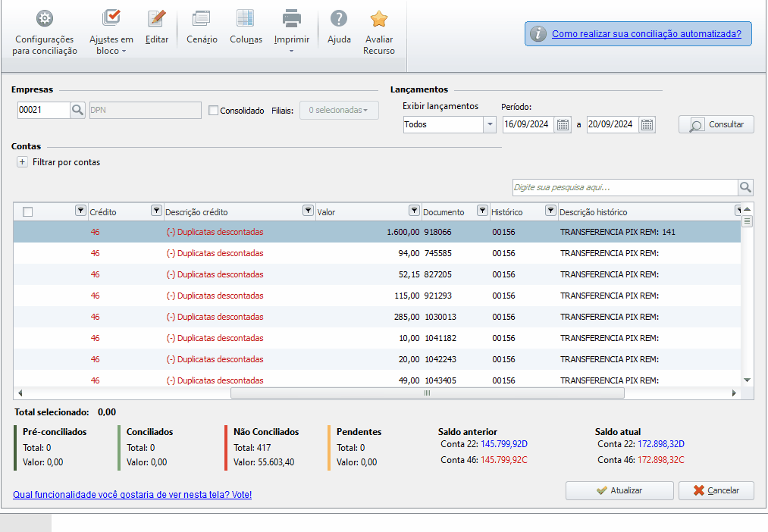The height and width of the screenshot is (532, 768).
Task: Open the Exibir lançamentos dropdown
Action: pyautogui.click(x=490, y=125)
